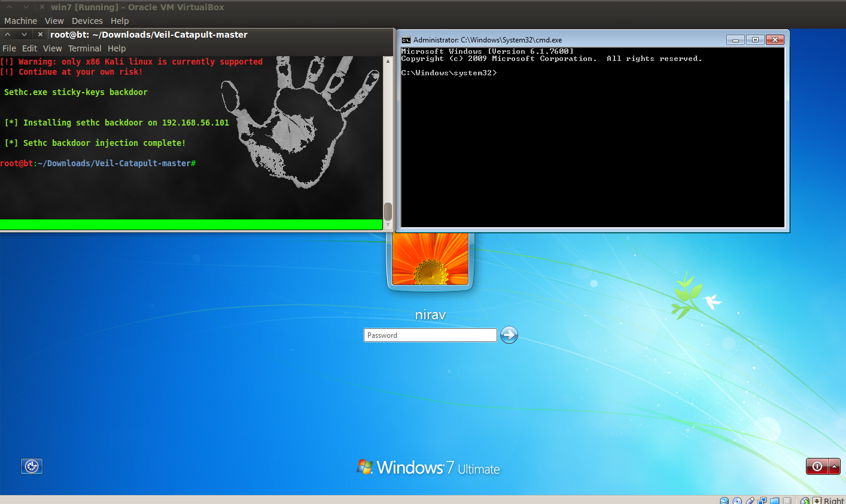This screenshot has height=504, width=846.
Task: Close the Administrator cmd.exe window
Action: [775, 40]
